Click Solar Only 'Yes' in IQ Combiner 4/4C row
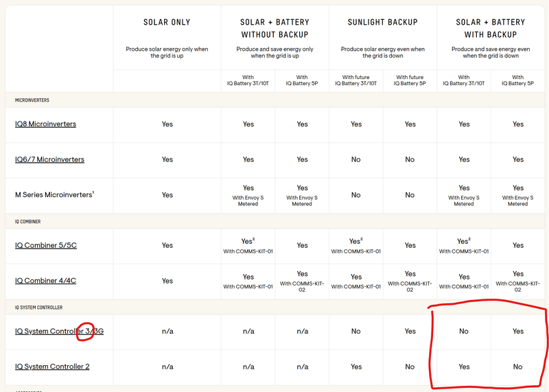This screenshot has width=549, height=392. [x=167, y=281]
